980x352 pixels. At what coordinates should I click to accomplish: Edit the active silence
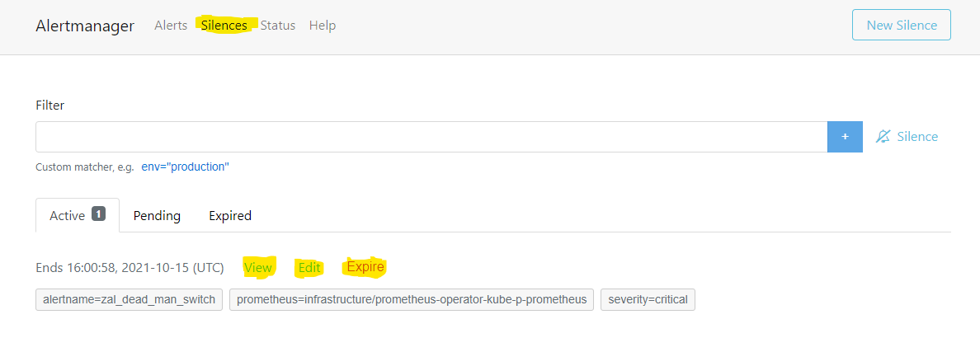coord(309,267)
